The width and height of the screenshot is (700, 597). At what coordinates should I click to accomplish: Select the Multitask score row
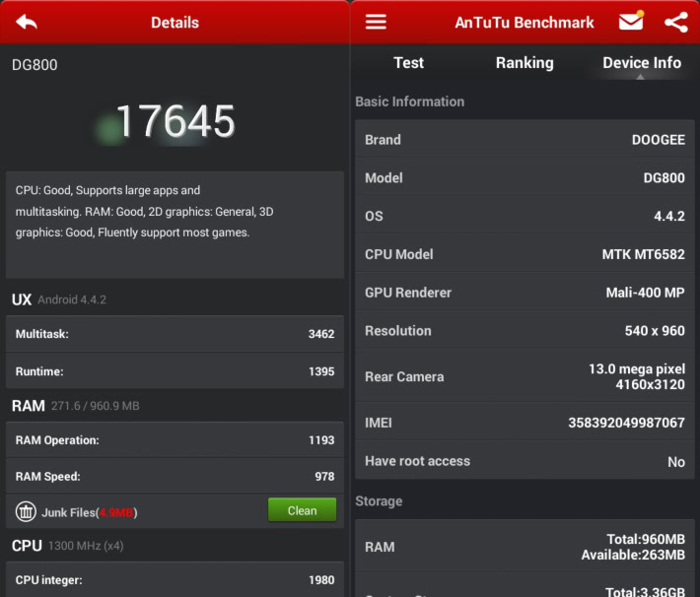[175, 334]
